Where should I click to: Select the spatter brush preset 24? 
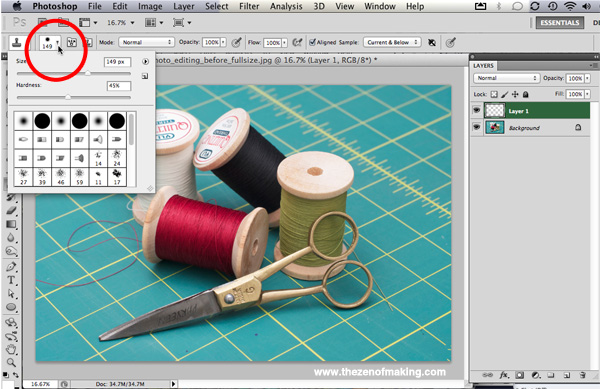pos(117,158)
